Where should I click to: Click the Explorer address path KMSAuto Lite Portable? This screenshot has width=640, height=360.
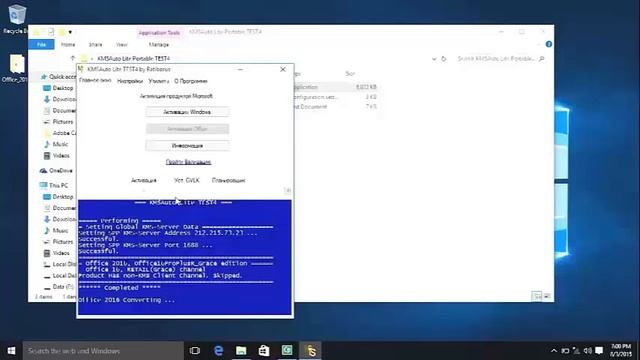(133, 59)
